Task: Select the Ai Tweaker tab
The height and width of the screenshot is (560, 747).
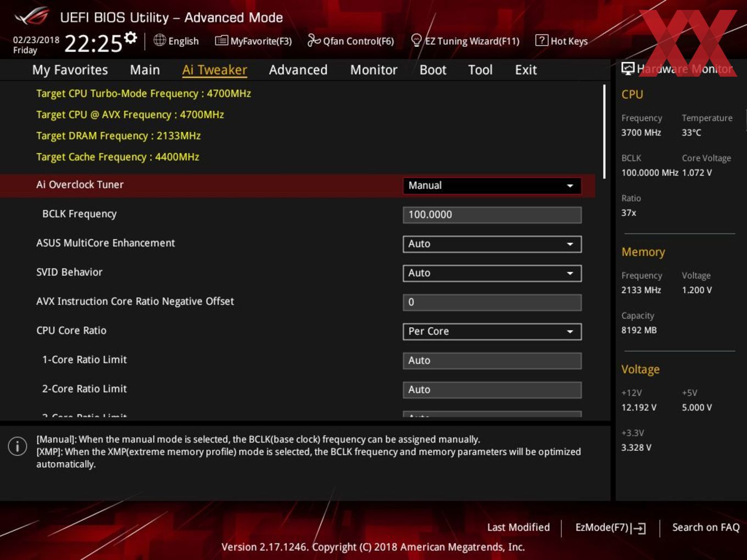Action: 215,70
